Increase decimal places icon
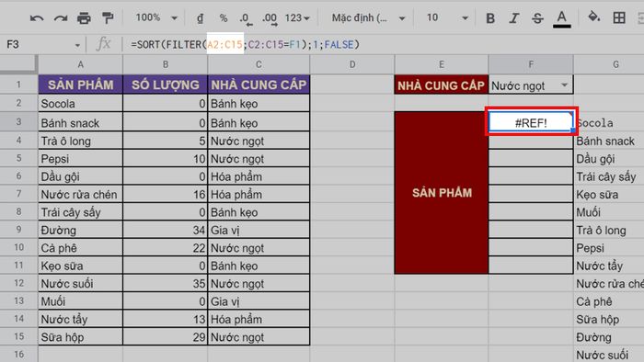644x362 pixels. [270, 18]
